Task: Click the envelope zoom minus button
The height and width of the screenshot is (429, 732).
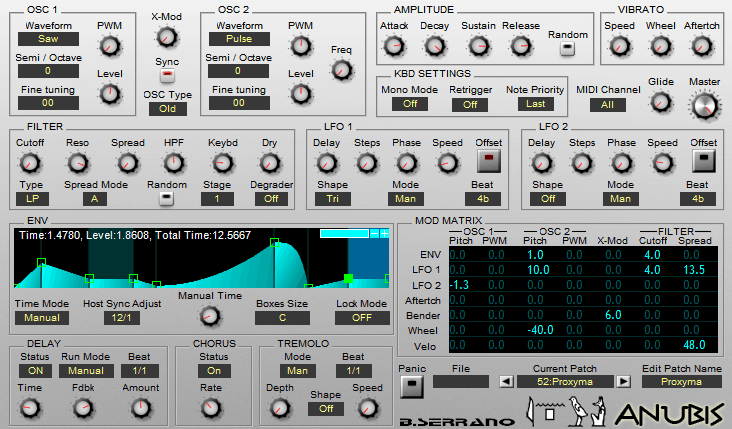Action: (374, 233)
